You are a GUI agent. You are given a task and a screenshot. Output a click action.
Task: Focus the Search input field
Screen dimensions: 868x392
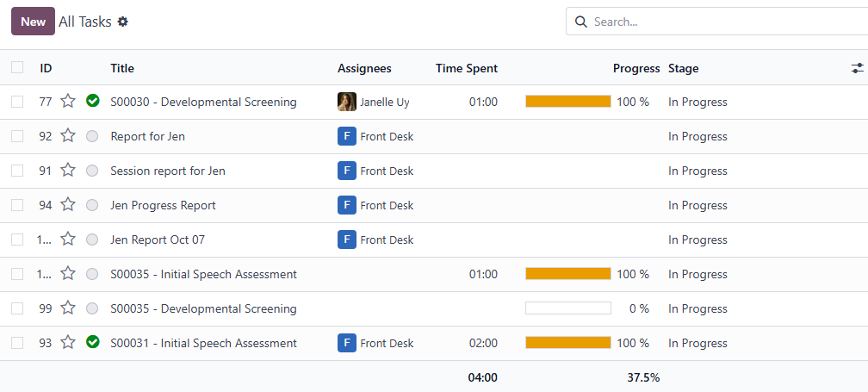723,22
